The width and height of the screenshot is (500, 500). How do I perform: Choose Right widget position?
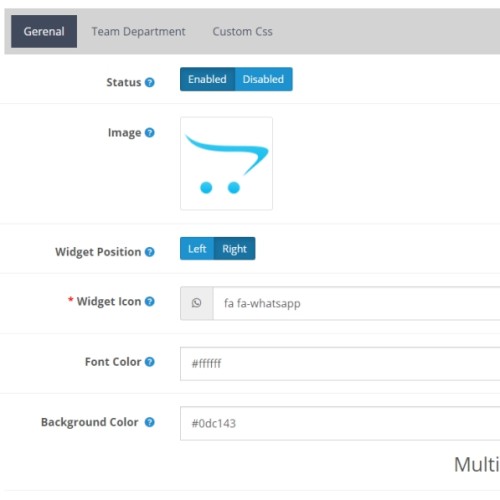234,249
